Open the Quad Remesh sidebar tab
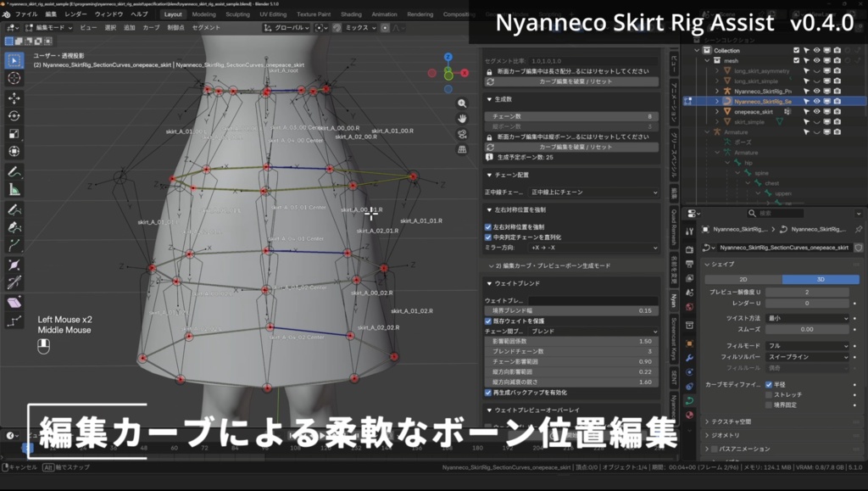This screenshot has width=868, height=491. click(x=674, y=227)
